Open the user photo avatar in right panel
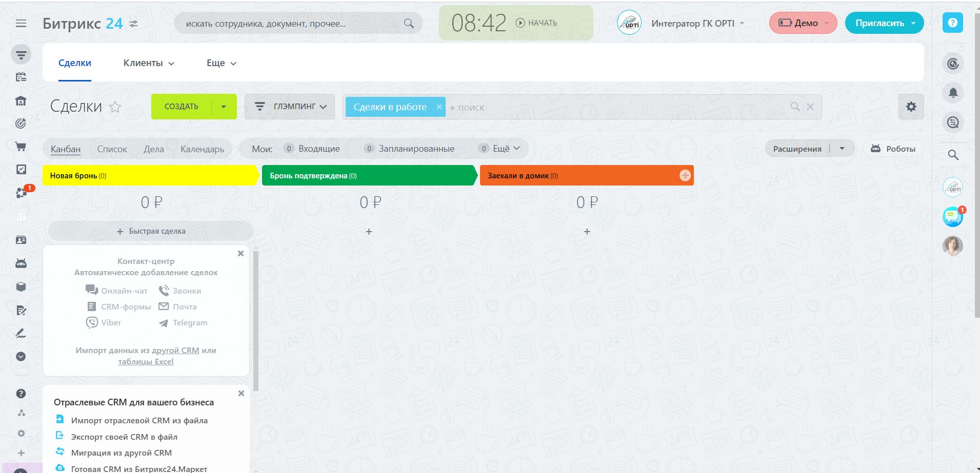980x473 pixels. (953, 246)
